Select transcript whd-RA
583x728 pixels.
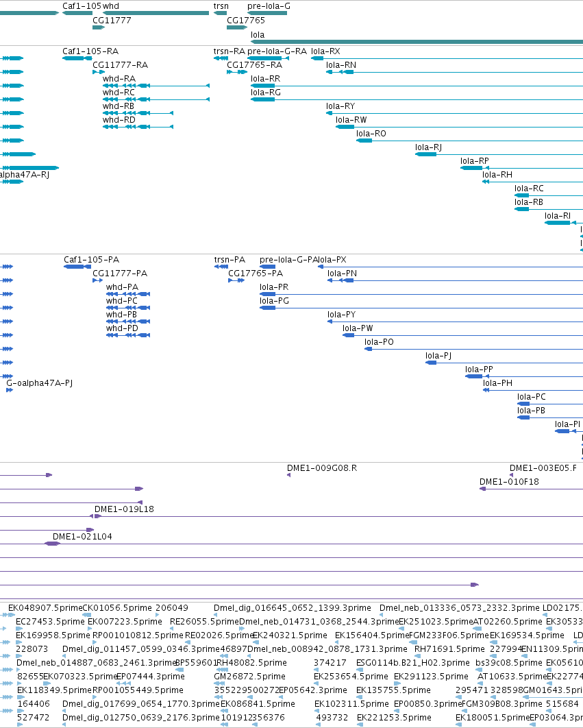tap(119, 78)
